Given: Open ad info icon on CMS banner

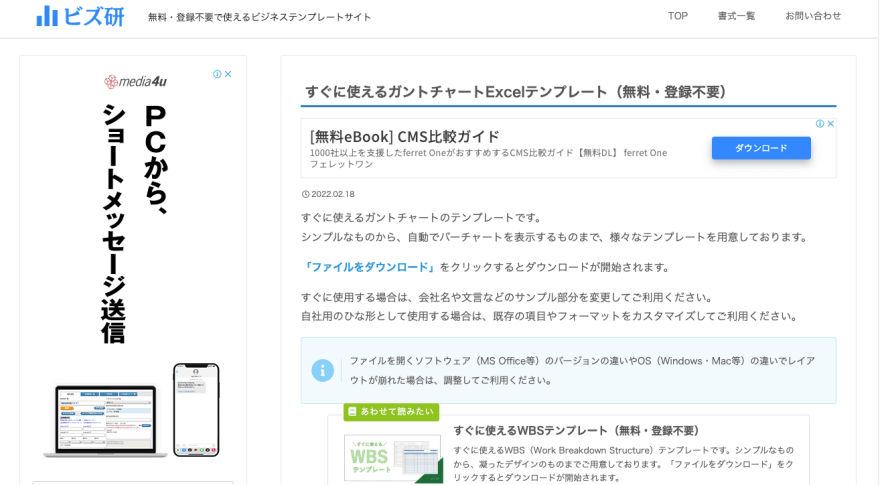Looking at the screenshot, I should [x=820, y=123].
